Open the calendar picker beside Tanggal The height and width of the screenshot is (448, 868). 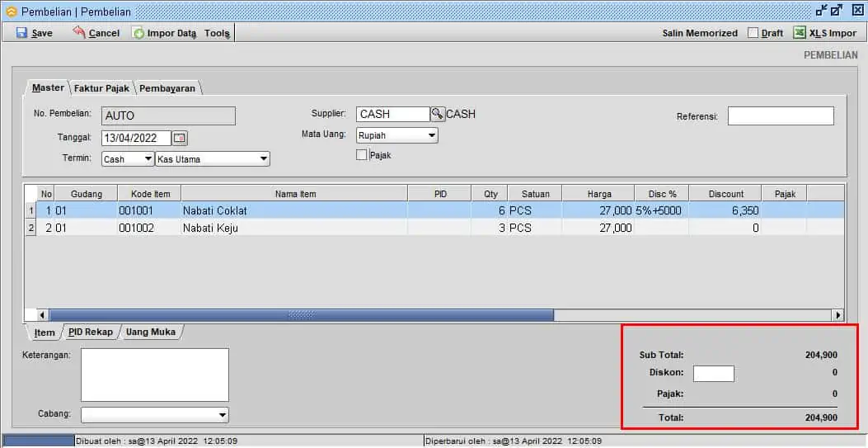[181, 139]
